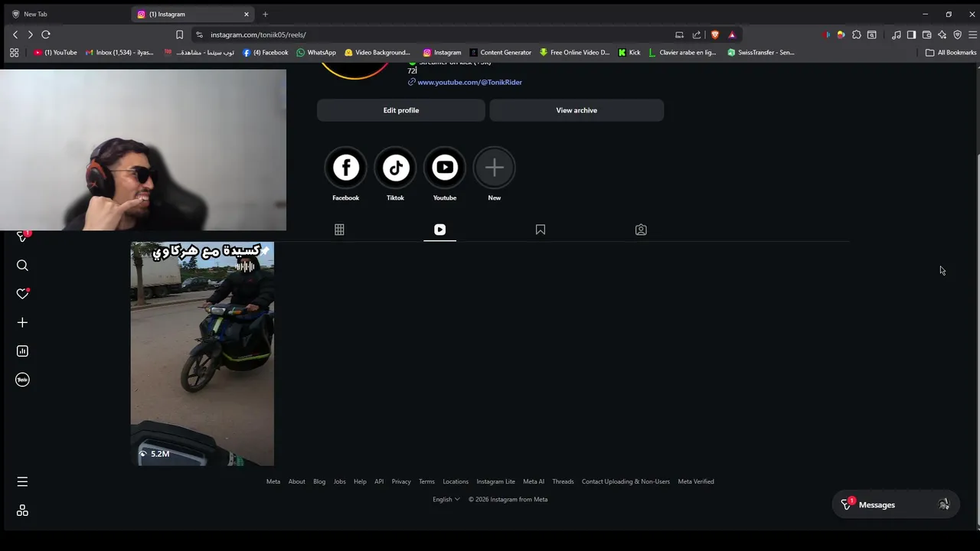Open the About footer link
980x551 pixels.
296,481
